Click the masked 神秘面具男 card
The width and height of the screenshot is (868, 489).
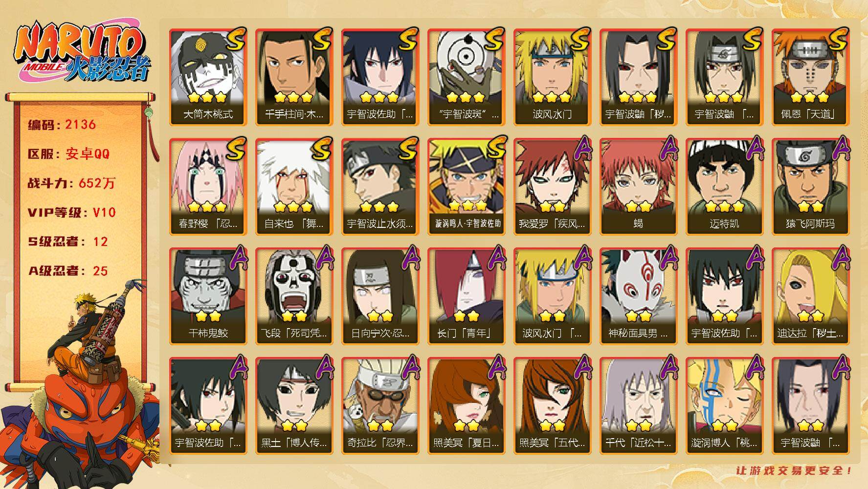pyautogui.click(x=638, y=296)
